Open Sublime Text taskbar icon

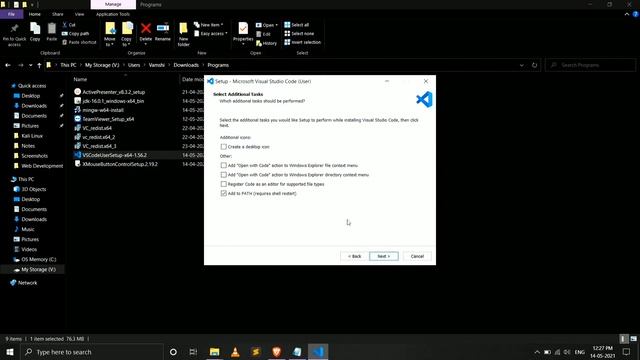click(x=256, y=351)
